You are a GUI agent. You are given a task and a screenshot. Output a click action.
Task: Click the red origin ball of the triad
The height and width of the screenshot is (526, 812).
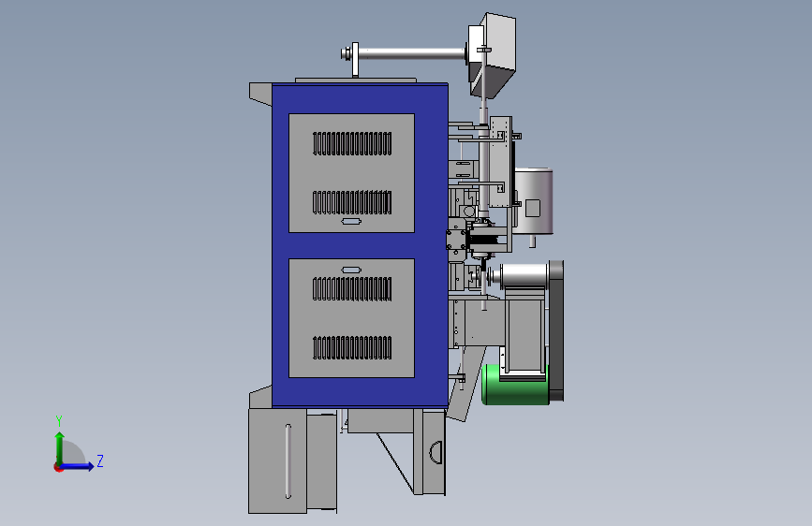[x=58, y=467]
